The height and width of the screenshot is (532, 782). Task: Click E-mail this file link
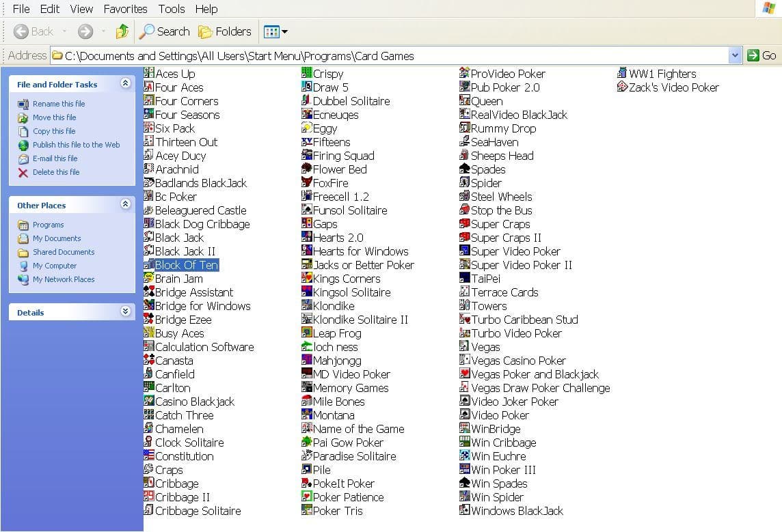[55, 158]
